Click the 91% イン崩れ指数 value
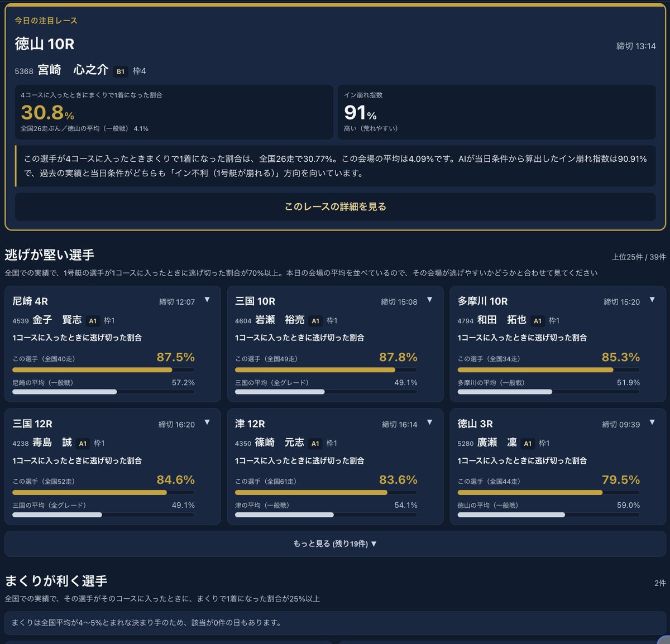This screenshot has height=644, width=670. point(360,113)
